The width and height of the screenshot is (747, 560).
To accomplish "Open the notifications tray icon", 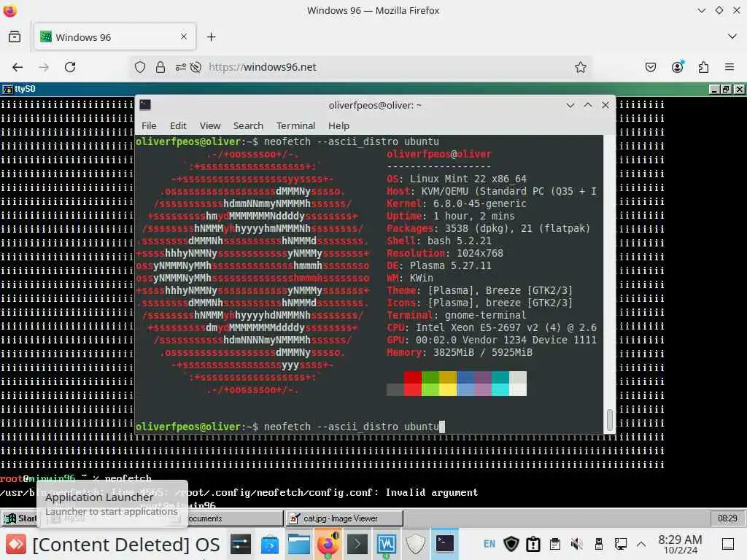I will coord(533,544).
